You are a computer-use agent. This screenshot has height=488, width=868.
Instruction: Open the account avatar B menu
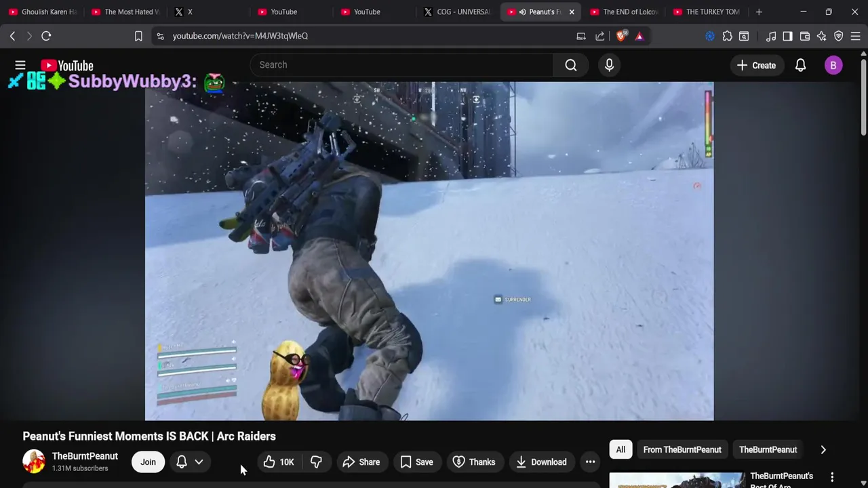click(833, 65)
